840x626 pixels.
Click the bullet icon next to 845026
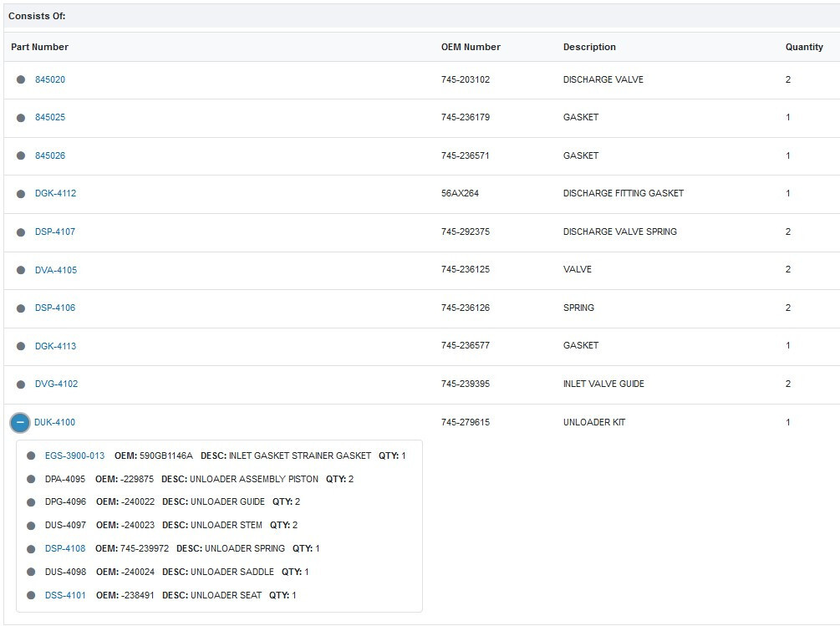(x=21, y=156)
